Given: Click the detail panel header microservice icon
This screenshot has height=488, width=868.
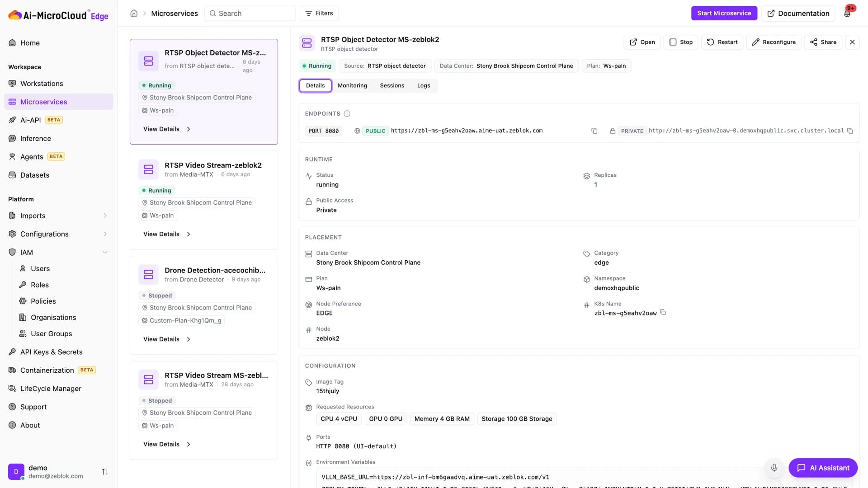Looking at the screenshot, I should pyautogui.click(x=307, y=43).
